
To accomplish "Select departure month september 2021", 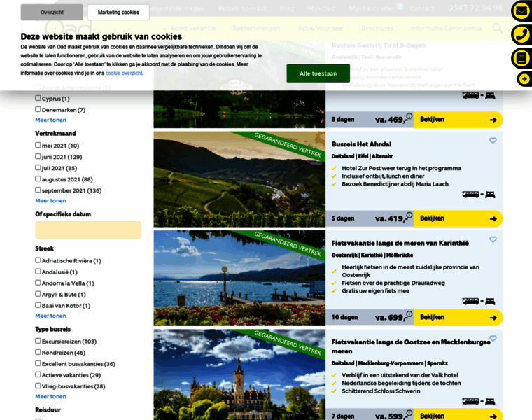I will tap(38, 190).
